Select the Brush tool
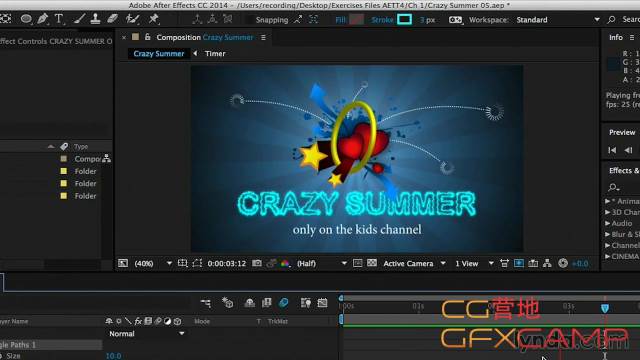 80,19
